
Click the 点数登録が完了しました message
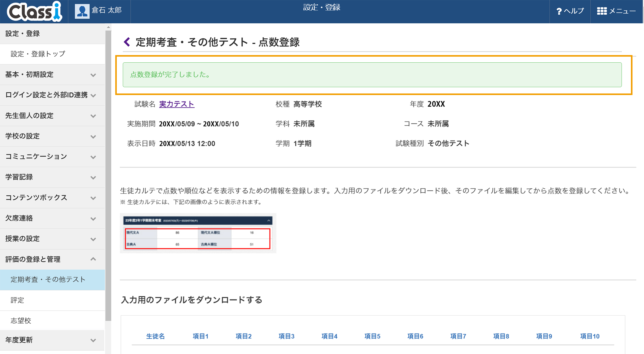click(372, 75)
